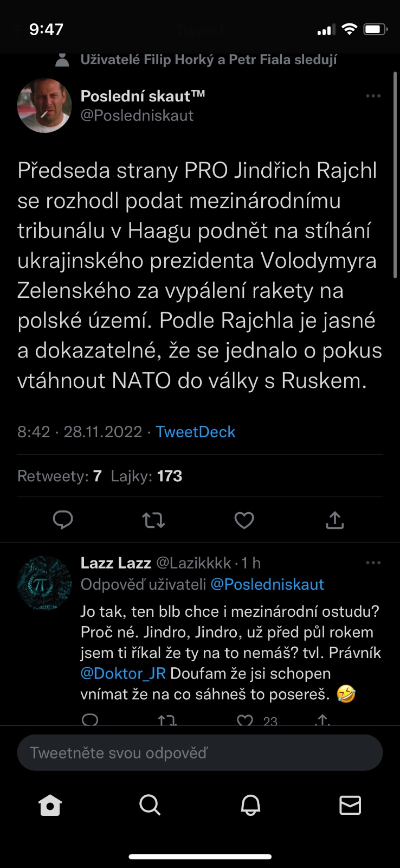Screen dimensions: 400x868
Task: Open the TweetDeck source link
Action: [x=196, y=432]
